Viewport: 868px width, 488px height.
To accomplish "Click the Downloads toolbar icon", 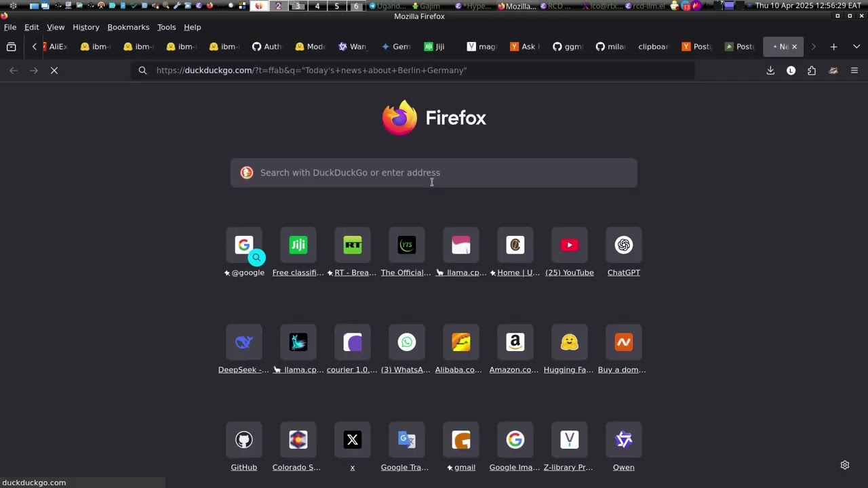I will pos(770,70).
